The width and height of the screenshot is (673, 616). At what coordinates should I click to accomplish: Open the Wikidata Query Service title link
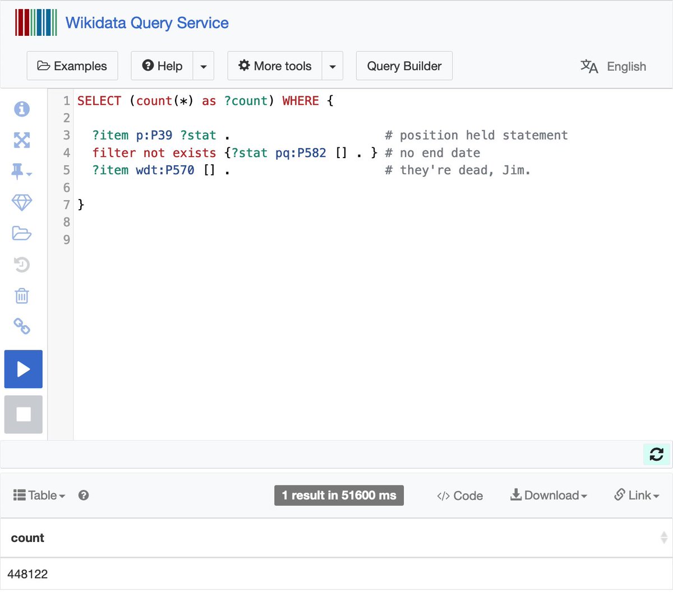point(147,23)
